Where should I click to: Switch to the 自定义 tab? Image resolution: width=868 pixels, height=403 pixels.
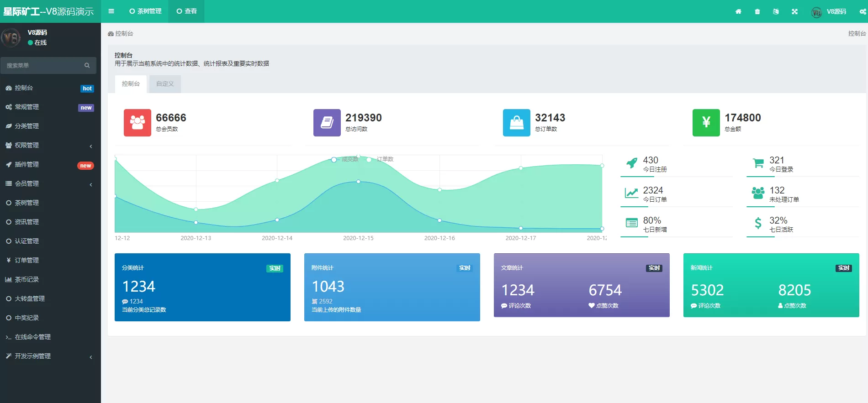(x=165, y=84)
